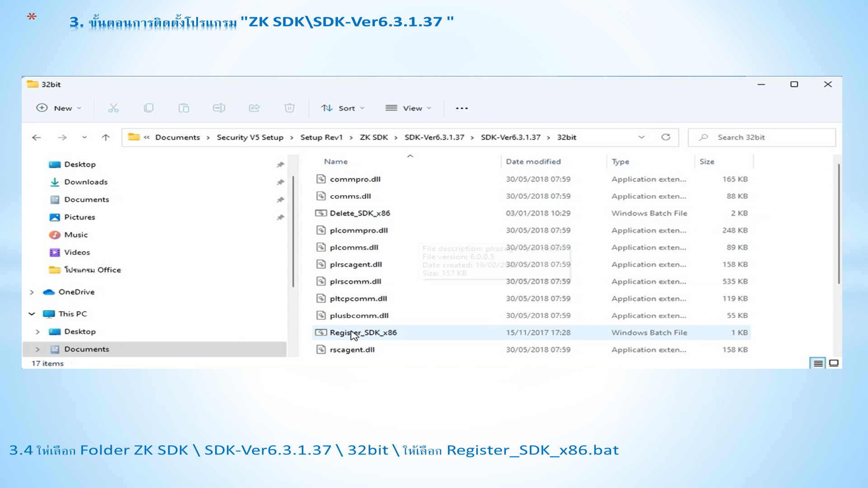The width and height of the screenshot is (868, 488).
Task: Expand Documents under This PC
Action: click(x=38, y=349)
